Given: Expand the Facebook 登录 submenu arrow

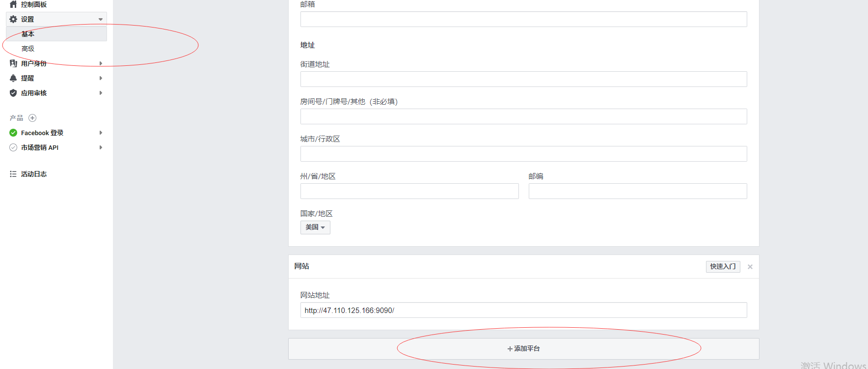Looking at the screenshot, I should 101,133.
